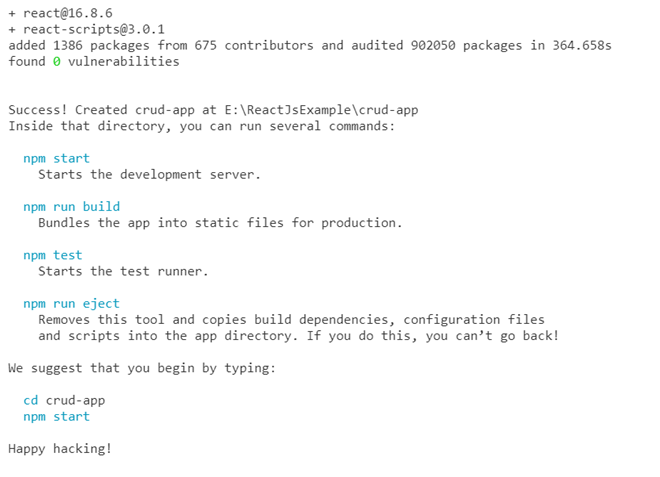
Task: Click the '+ react@16.8.6' line
Action: point(61,13)
